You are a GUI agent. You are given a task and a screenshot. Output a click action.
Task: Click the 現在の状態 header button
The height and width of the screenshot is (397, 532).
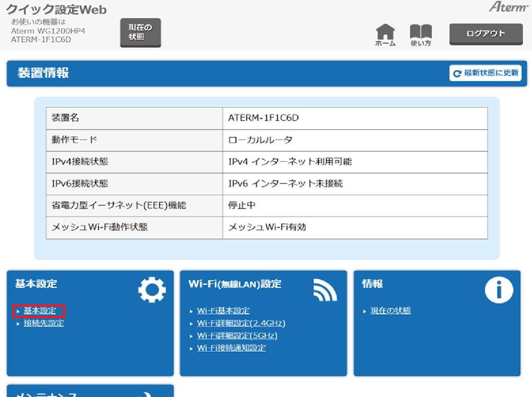pos(141,33)
